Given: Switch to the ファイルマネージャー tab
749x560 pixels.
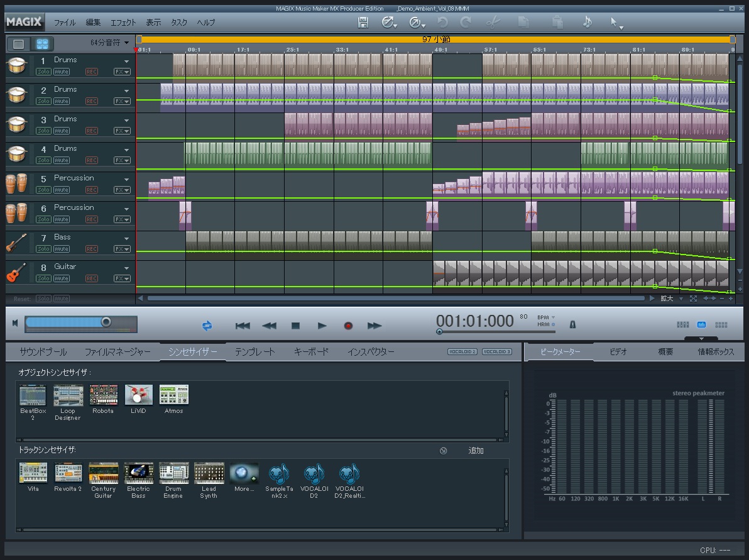Looking at the screenshot, I should 118,352.
